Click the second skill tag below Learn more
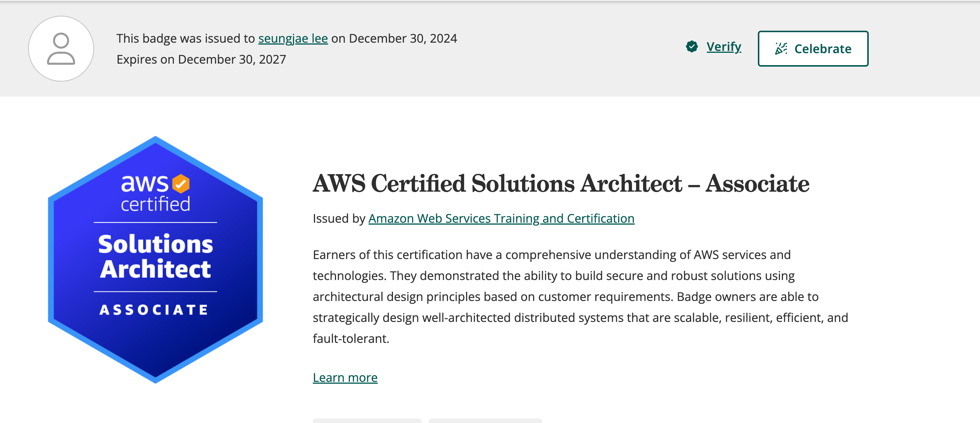The width and height of the screenshot is (980, 423). tap(485, 420)
